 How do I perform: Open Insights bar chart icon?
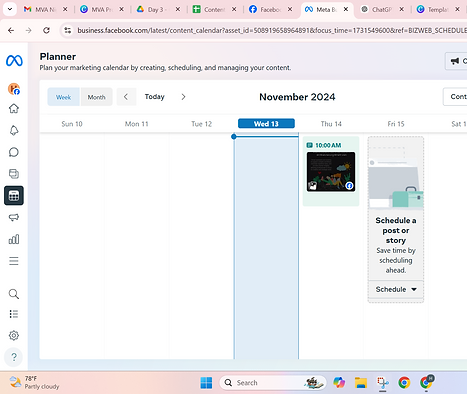click(x=14, y=239)
